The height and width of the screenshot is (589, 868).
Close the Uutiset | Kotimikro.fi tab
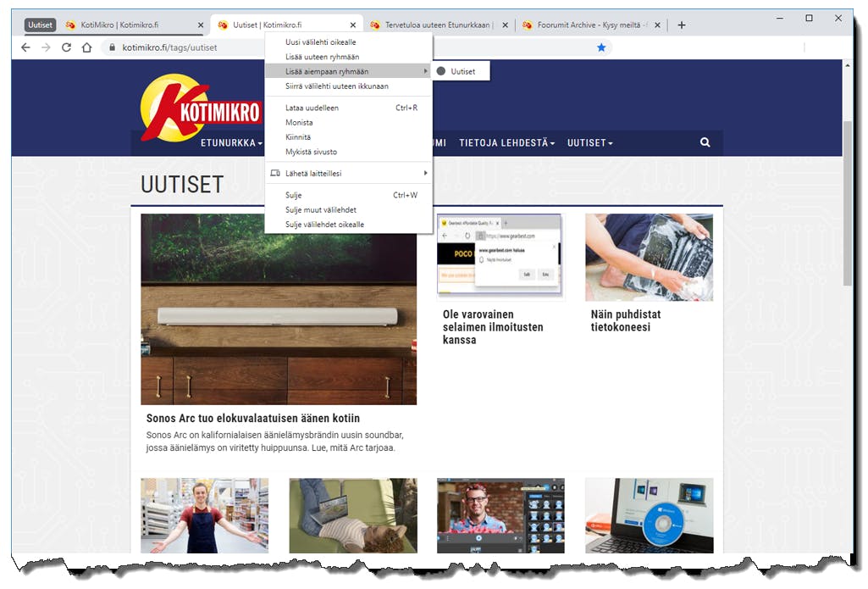coord(352,25)
